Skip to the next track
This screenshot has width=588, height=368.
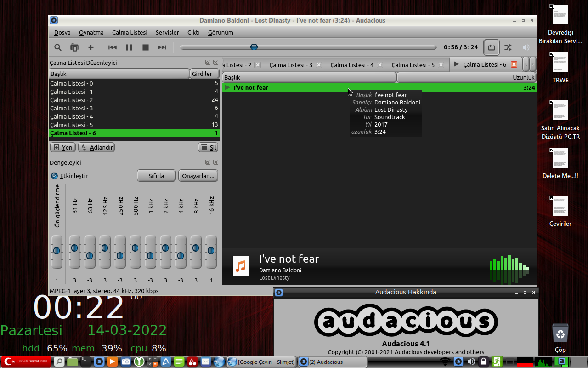pos(162,47)
